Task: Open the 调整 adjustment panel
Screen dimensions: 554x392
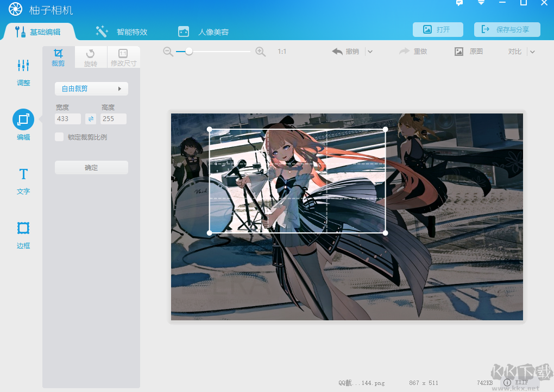Action: click(23, 72)
